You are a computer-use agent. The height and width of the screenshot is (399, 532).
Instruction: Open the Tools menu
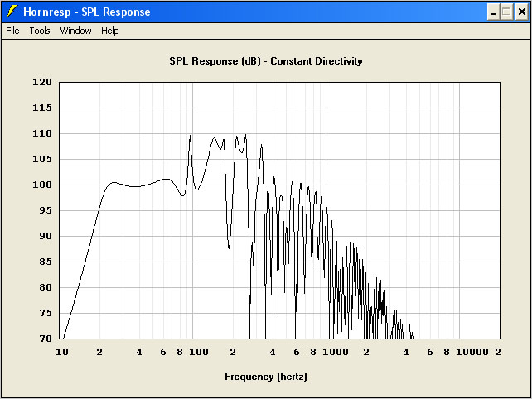click(x=40, y=31)
